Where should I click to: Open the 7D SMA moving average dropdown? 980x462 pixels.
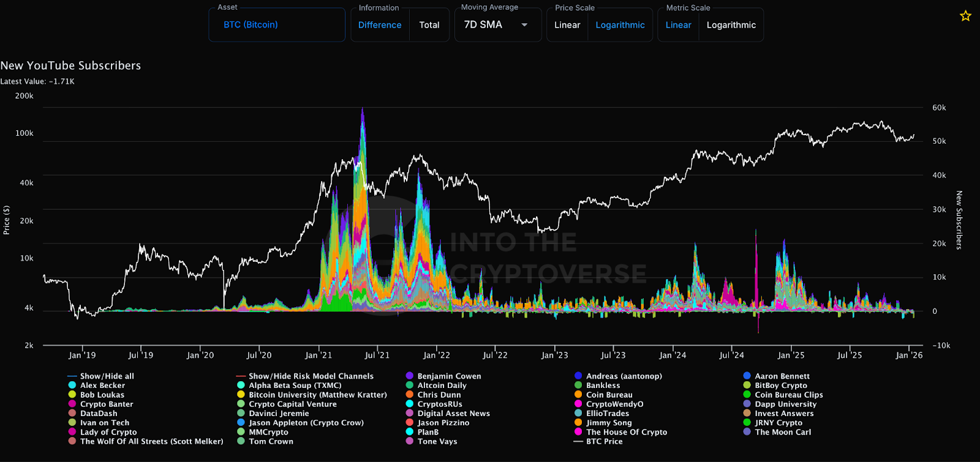(484, 25)
